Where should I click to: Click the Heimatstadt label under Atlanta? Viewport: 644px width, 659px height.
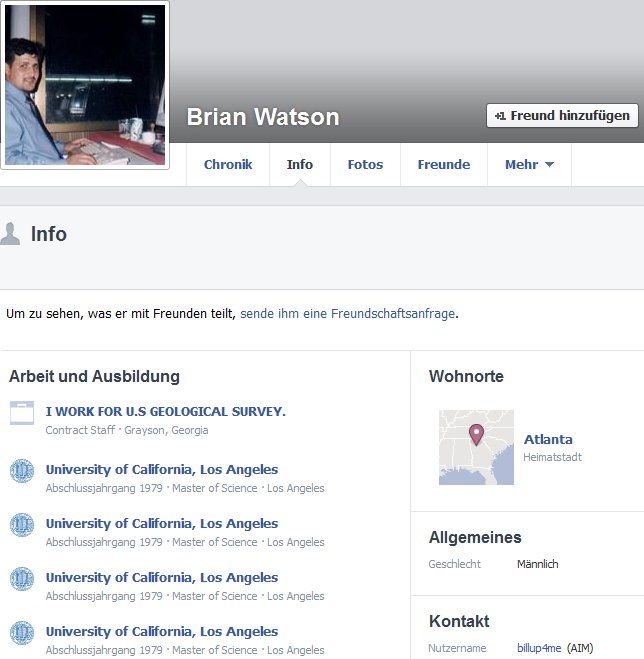552,457
